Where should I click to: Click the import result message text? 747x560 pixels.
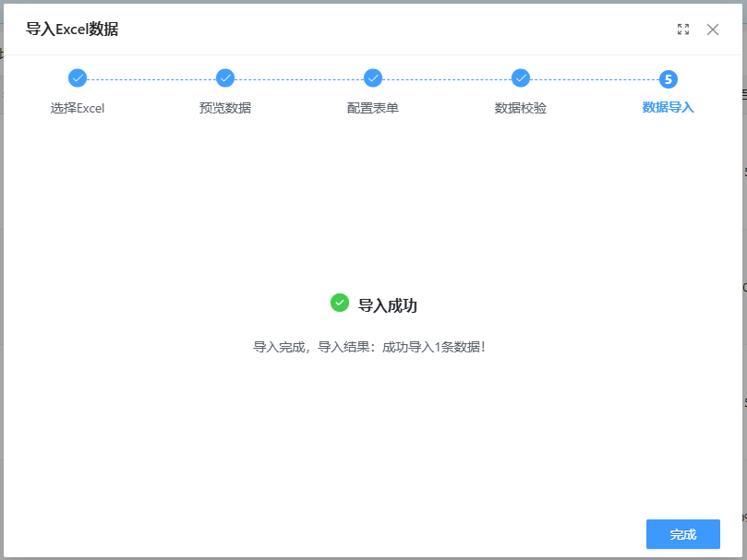point(369,348)
